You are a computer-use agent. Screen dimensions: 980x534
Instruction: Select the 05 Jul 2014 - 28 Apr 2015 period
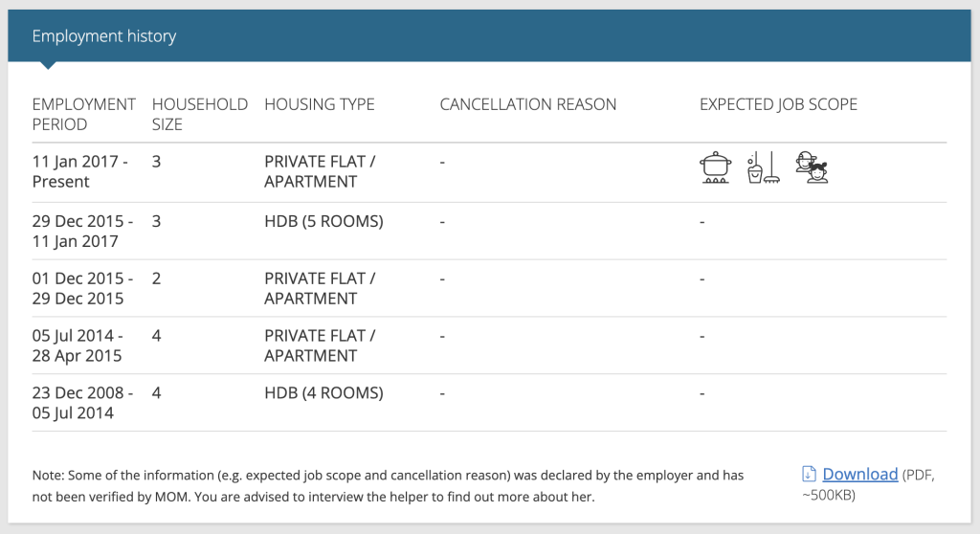pyautogui.click(x=77, y=345)
